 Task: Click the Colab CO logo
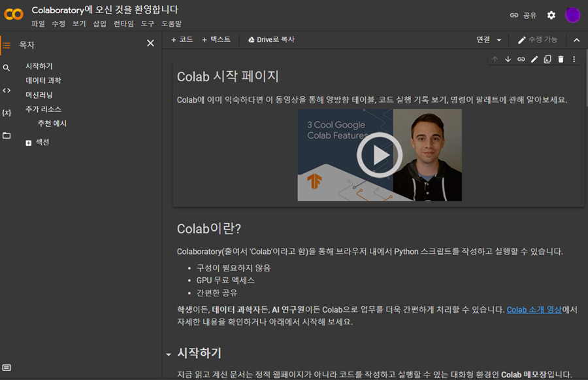point(14,14)
